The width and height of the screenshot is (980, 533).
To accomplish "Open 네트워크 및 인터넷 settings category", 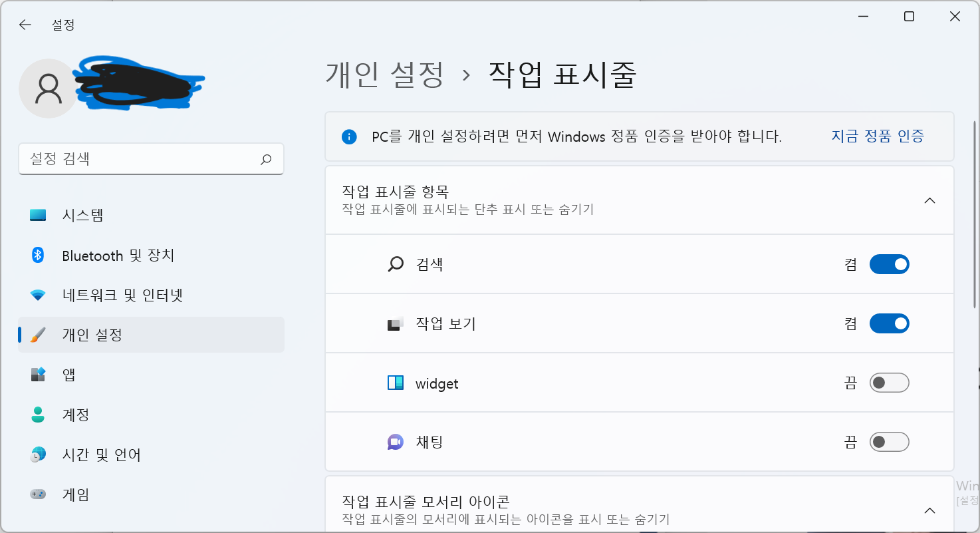I will pyautogui.click(x=152, y=295).
